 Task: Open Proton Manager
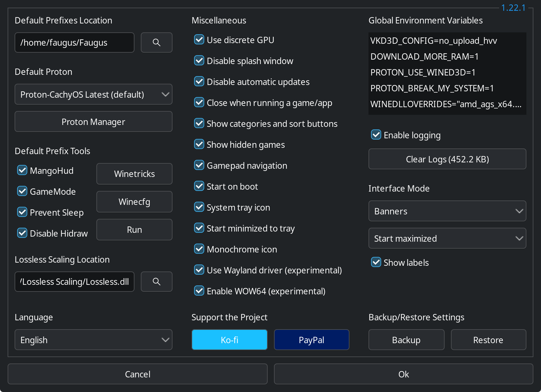[94, 121]
